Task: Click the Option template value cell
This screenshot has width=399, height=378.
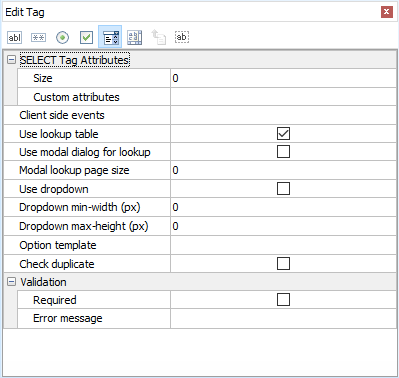Action: pyautogui.click(x=283, y=245)
